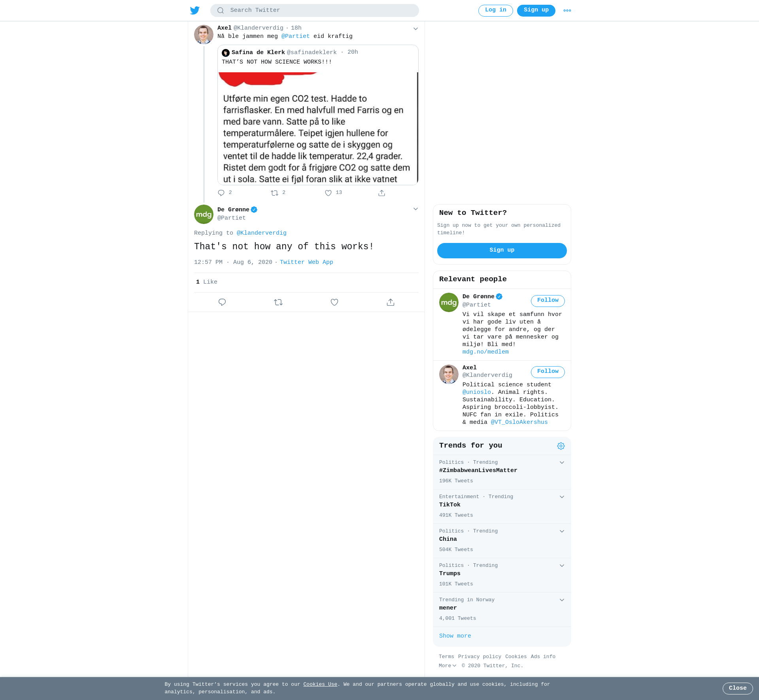Viewport: 759px width, 700px height.
Task: Share De Grønne's tweet via share icon
Action: (391, 302)
